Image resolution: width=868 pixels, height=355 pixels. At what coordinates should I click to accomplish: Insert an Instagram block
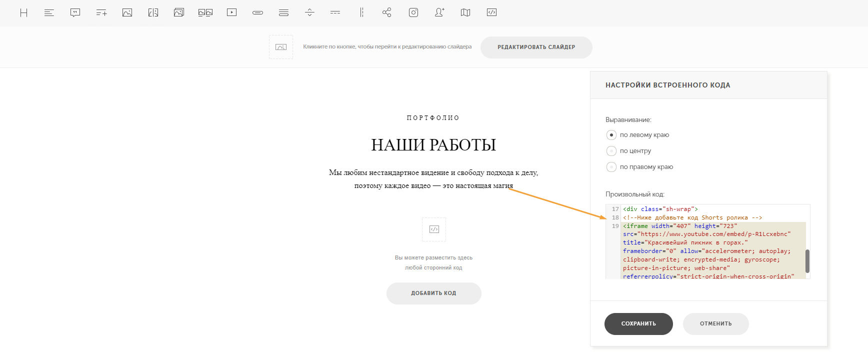[413, 12]
